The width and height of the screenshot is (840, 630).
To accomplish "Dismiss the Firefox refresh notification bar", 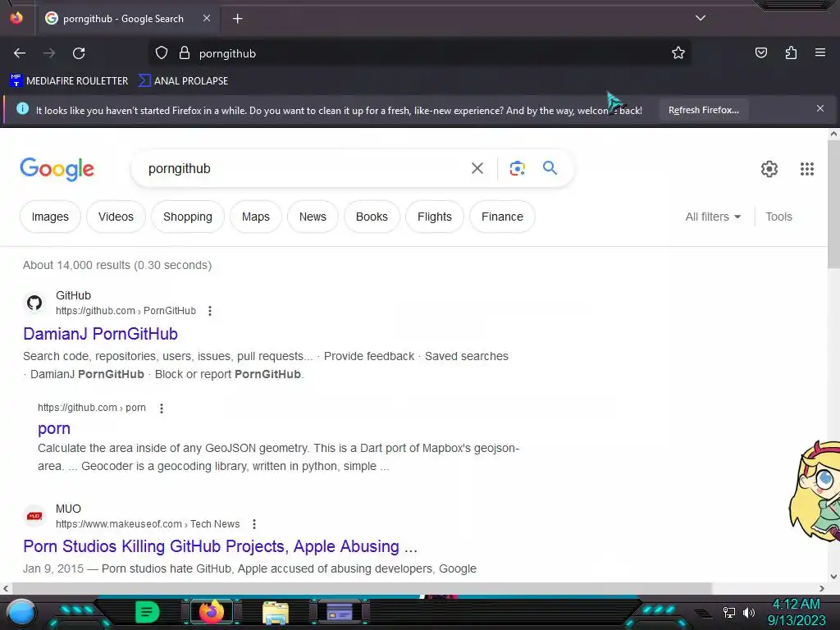I will point(819,109).
